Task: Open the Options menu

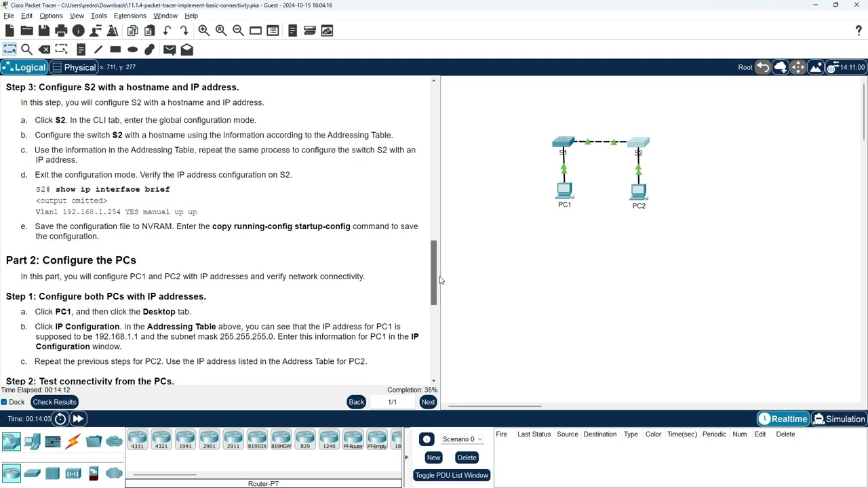Action: click(51, 16)
